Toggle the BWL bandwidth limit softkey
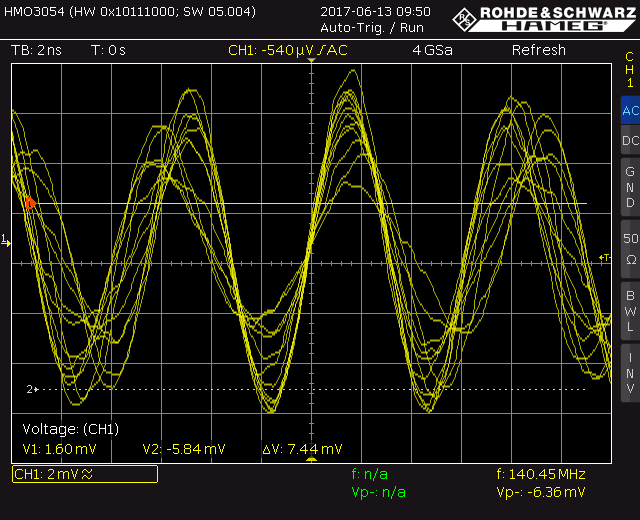The height and width of the screenshot is (520, 640). [630, 310]
